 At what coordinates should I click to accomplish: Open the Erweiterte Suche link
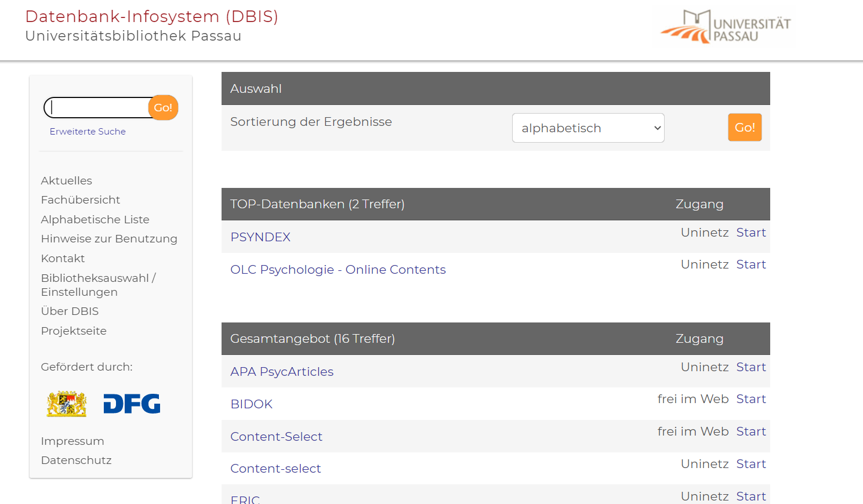coord(88,132)
